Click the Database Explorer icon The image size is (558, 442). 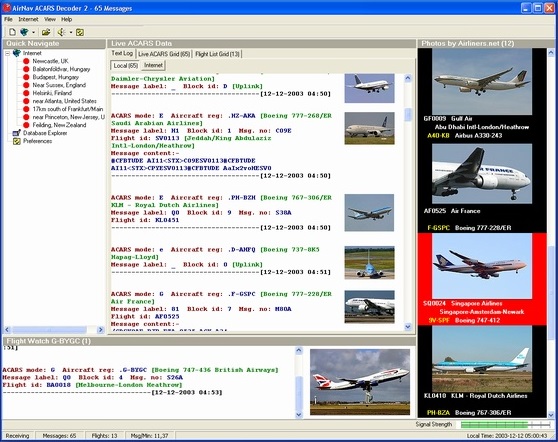pos(16,133)
